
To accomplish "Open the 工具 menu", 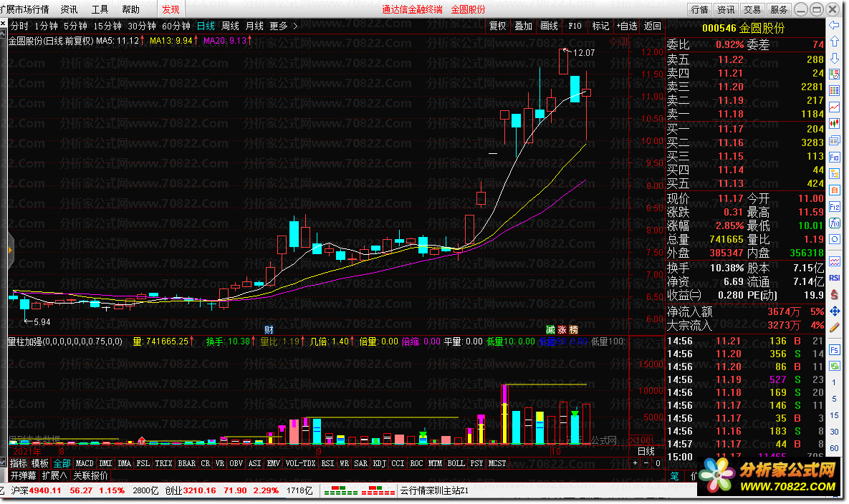I will (100, 10).
